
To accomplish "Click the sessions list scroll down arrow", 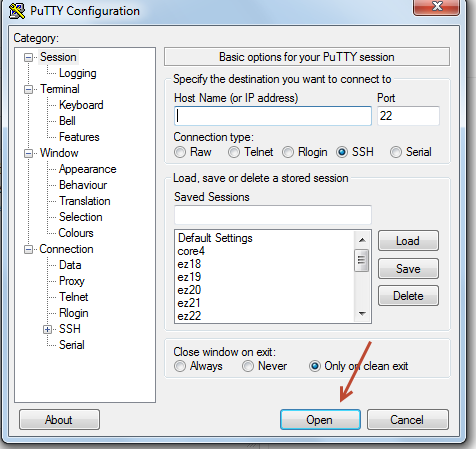I will (362, 314).
